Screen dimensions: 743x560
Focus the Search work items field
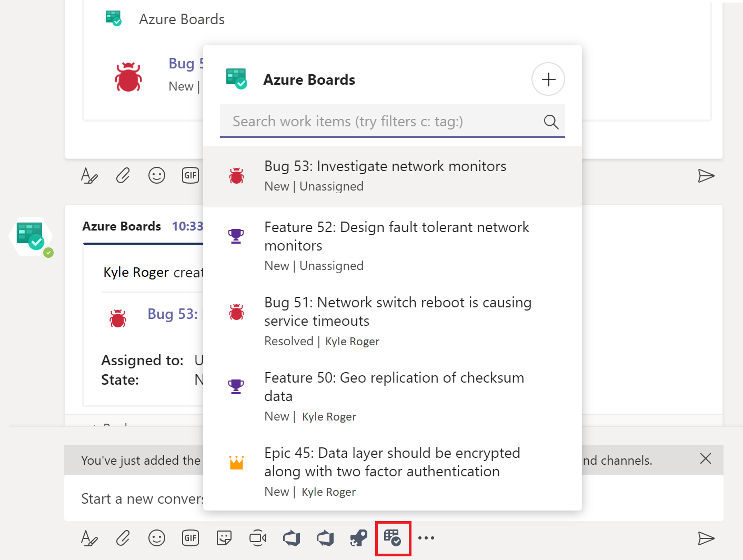[x=392, y=121]
